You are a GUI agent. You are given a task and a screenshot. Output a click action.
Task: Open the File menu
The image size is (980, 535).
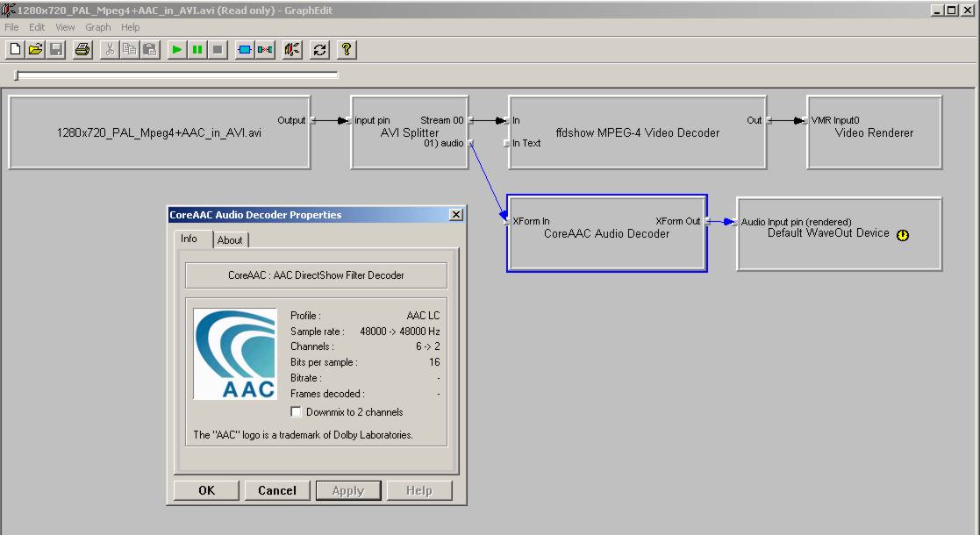pos(11,27)
